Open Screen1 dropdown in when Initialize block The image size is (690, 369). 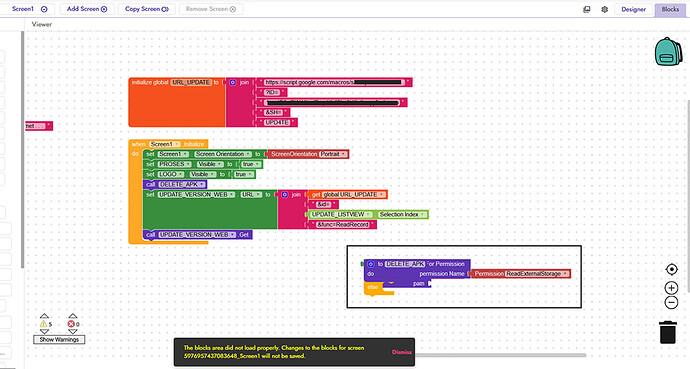pos(165,144)
